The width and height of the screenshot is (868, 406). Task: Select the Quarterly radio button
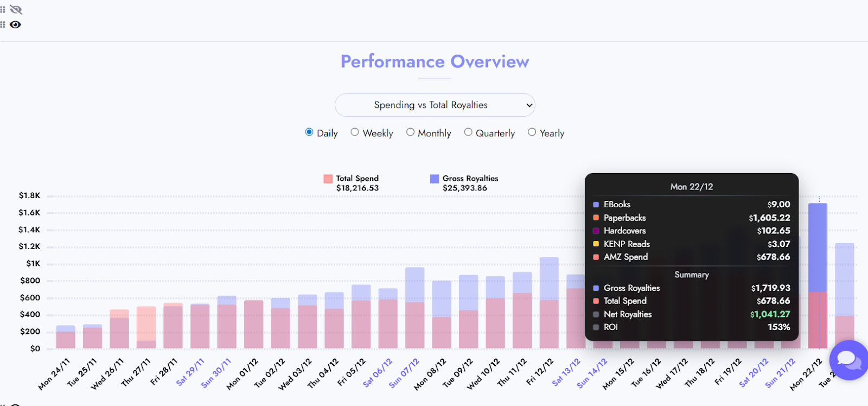pyautogui.click(x=468, y=132)
